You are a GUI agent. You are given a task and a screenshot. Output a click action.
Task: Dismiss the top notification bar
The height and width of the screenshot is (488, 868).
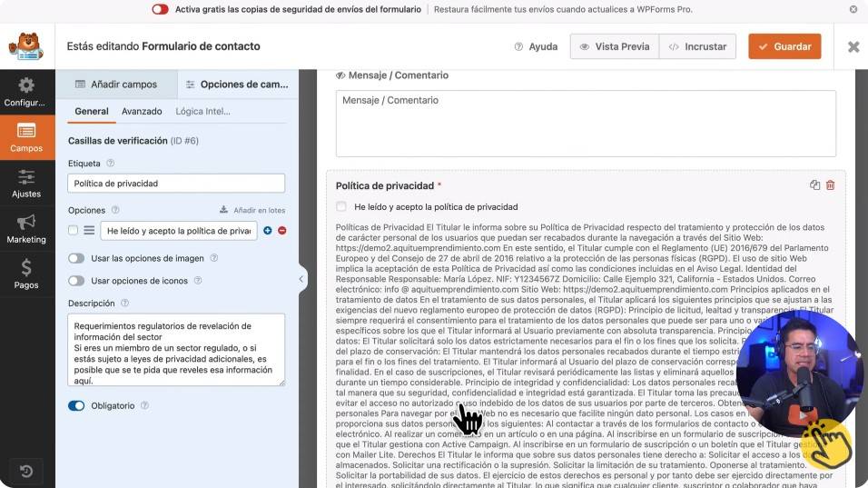(x=853, y=9)
